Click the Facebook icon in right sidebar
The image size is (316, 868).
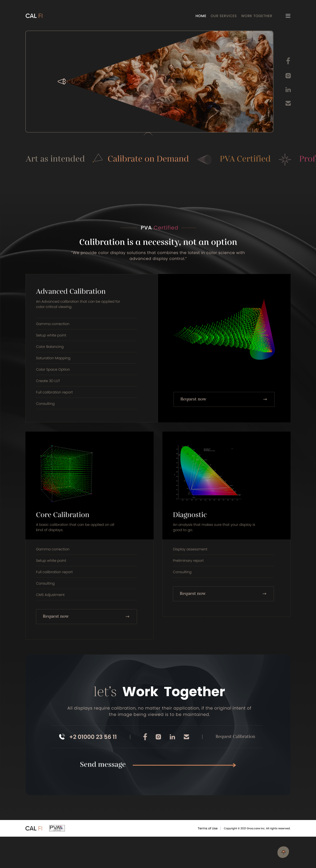pyautogui.click(x=288, y=61)
